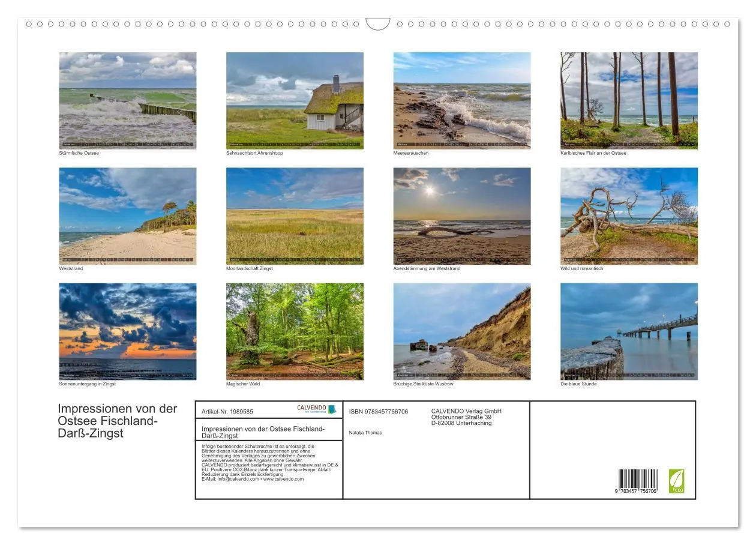This screenshot has height=545, width=756.
Task: Open the Stürmische Ostsee photo
Action: (x=127, y=100)
